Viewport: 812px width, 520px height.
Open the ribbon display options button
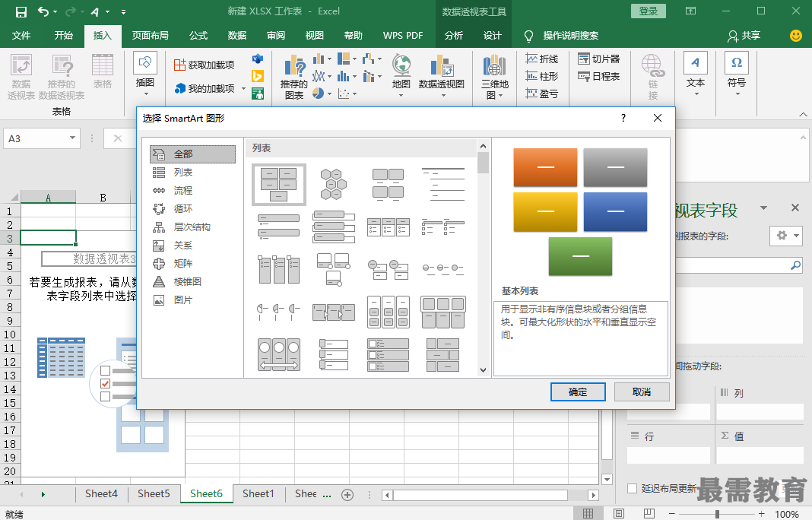(x=691, y=11)
